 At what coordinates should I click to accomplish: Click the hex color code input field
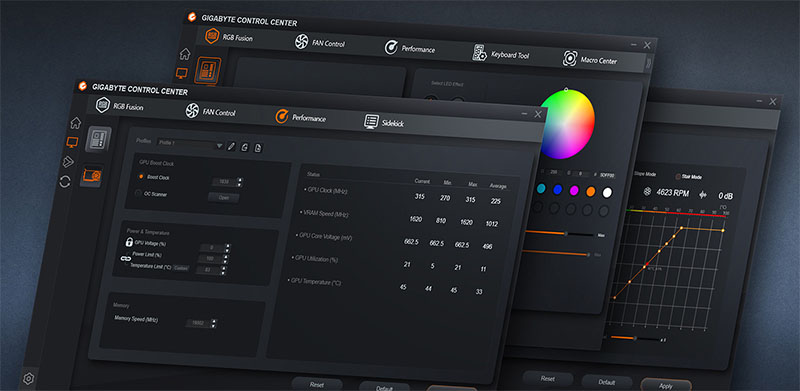[x=607, y=175]
